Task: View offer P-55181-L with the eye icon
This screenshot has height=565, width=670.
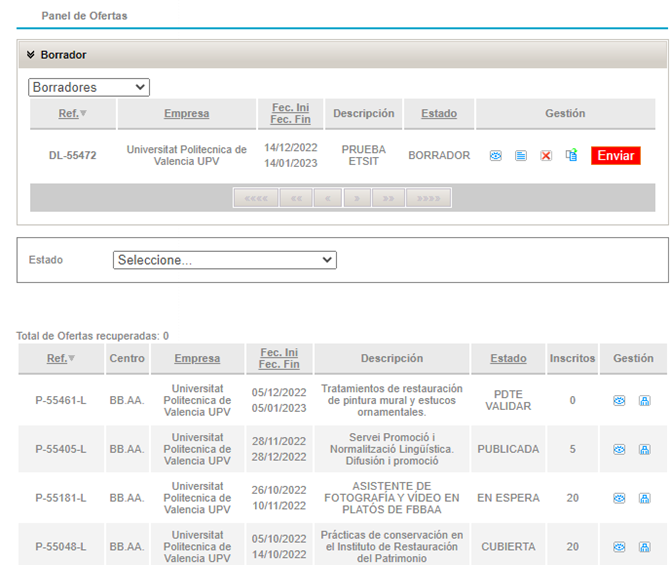Action: click(x=619, y=498)
